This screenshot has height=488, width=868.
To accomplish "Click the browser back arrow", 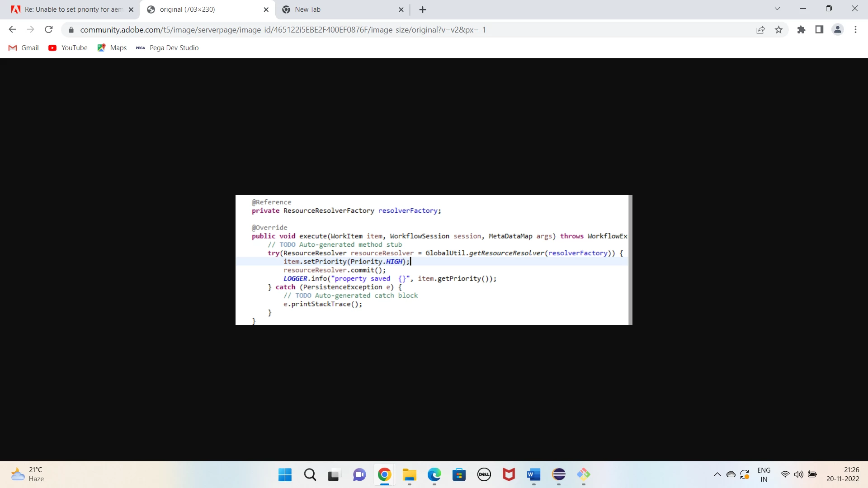I will (12, 30).
